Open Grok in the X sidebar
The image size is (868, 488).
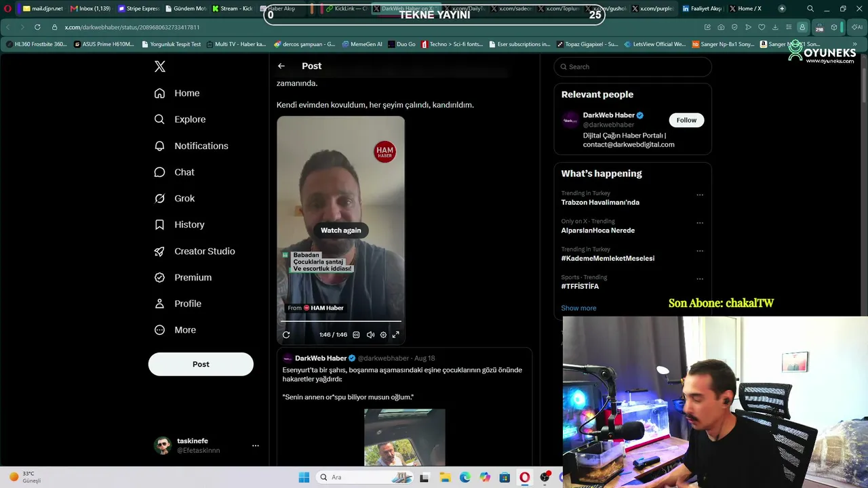pyautogui.click(x=174, y=199)
